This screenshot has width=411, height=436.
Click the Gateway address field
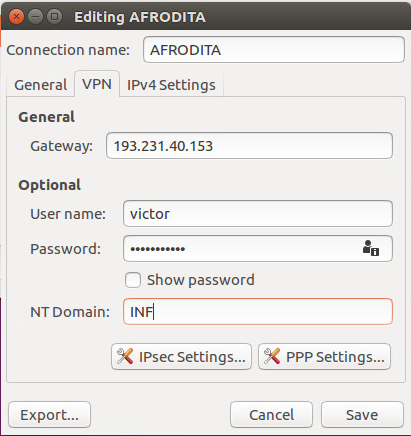click(x=249, y=146)
